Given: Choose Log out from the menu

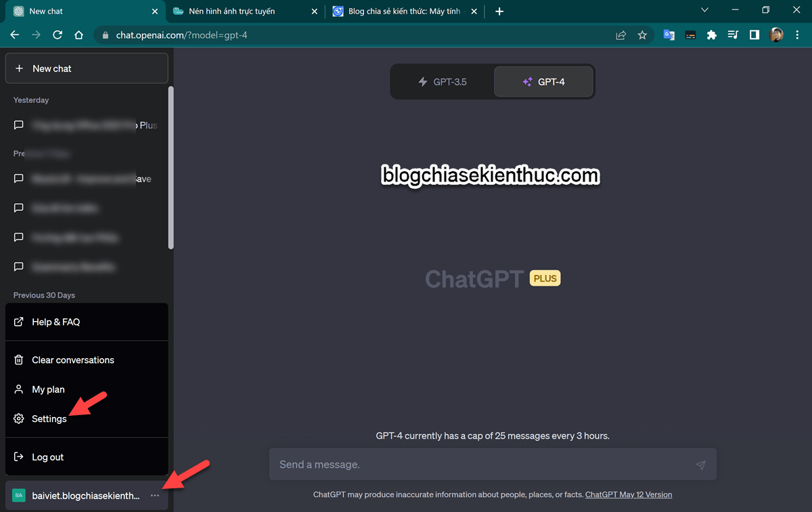Looking at the screenshot, I should click(87, 457).
